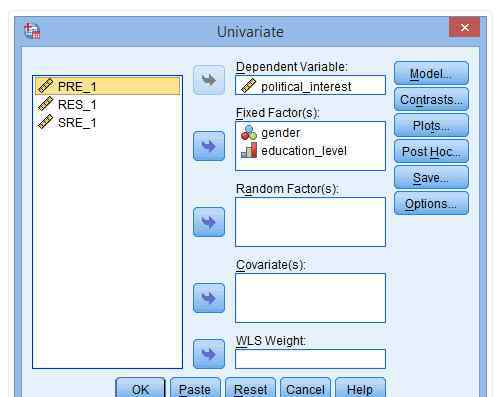Open the Contrasts... dialog
The width and height of the screenshot is (503, 397).
(431, 99)
